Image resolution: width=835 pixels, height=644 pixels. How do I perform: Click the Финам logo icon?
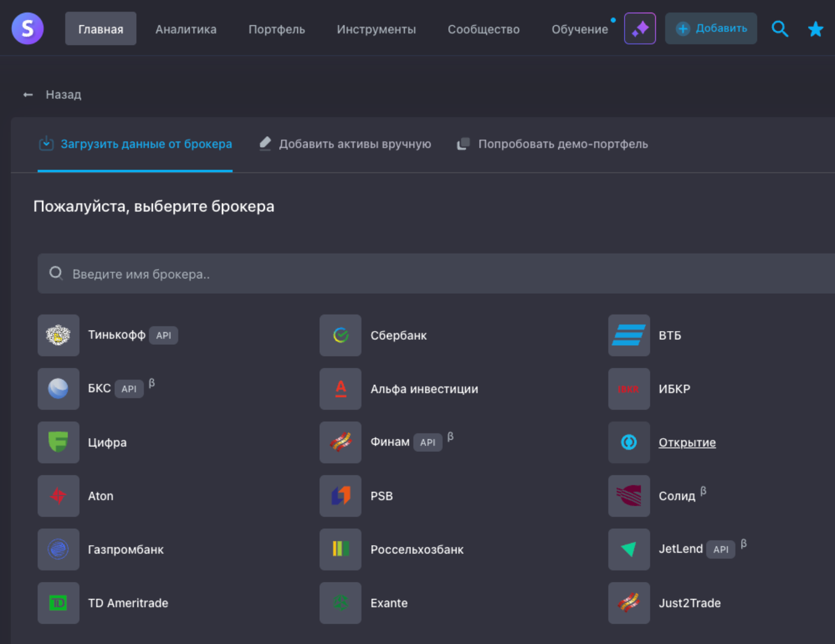pos(341,443)
